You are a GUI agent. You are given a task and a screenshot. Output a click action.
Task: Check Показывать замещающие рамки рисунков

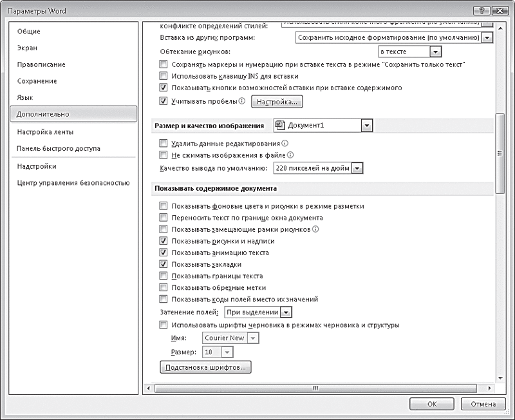point(164,229)
